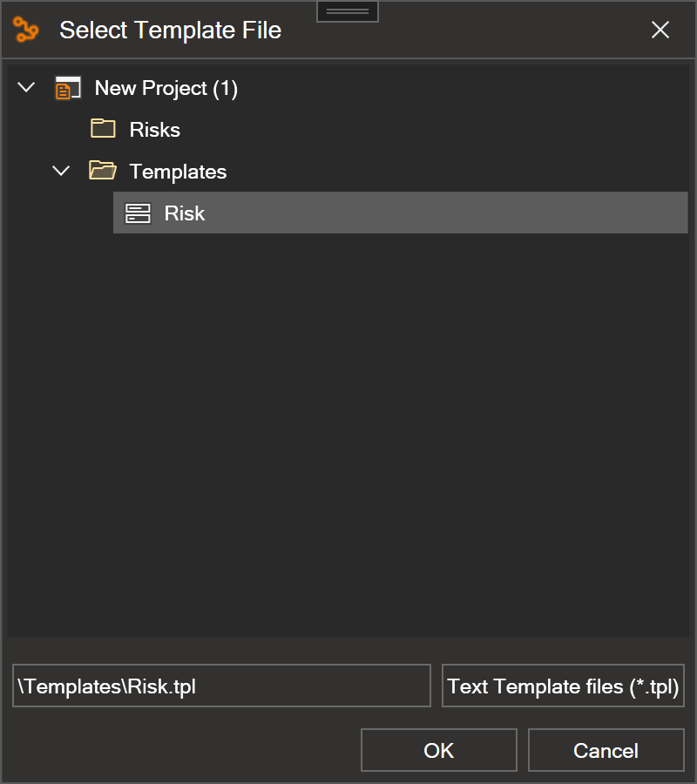The height and width of the screenshot is (784, 697).
Task: Close the Select Template File dialog
Action: click(x=660, y=30)
